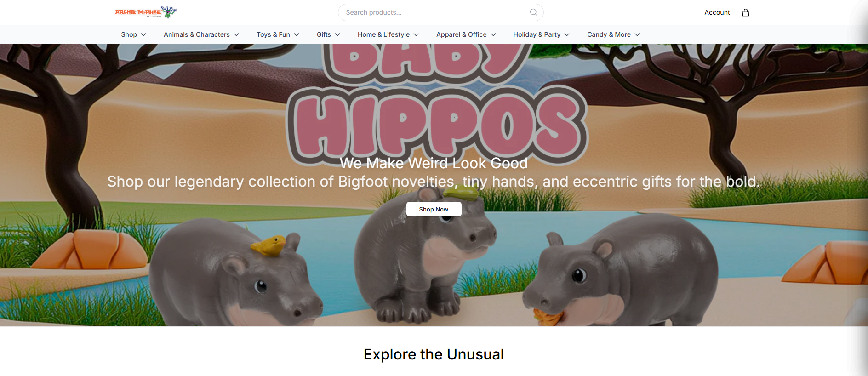Click the "Explore the Unusual" heading
The height and width of the screenshot is (376, 868).
[x=434, y=354]
